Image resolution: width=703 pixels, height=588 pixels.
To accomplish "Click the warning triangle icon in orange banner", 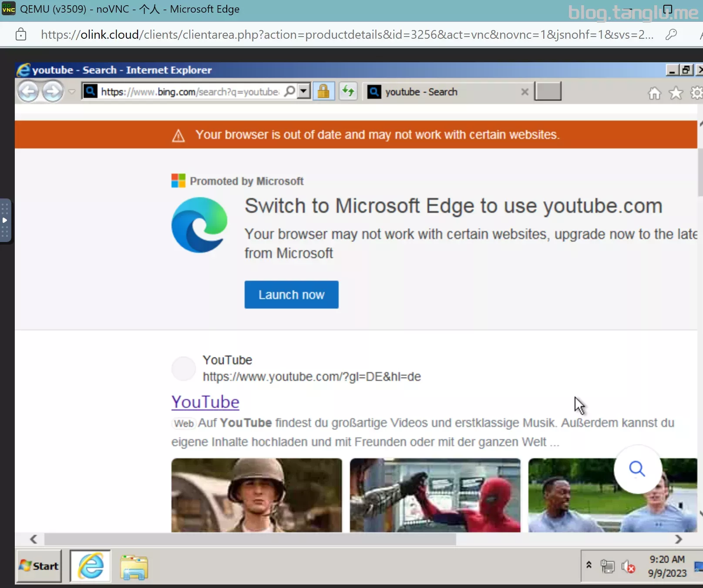I will point(178,135).
